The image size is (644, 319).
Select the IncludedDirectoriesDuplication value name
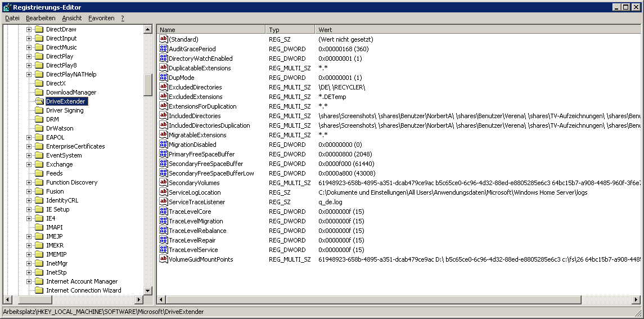(209, 125)
